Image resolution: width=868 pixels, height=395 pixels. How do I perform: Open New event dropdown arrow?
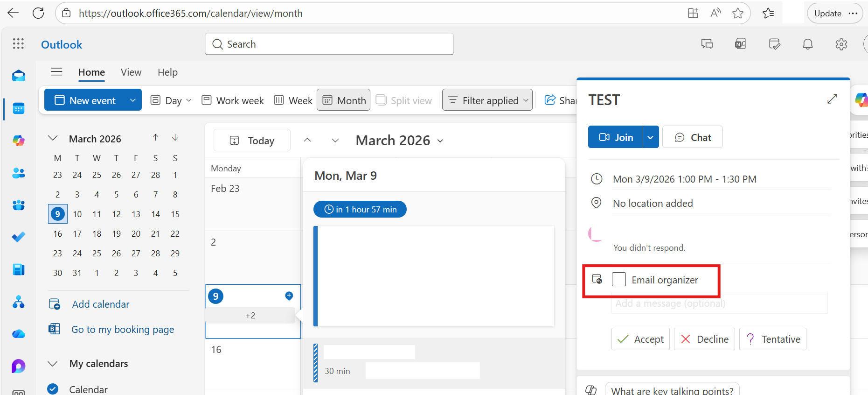coord(132,100)
